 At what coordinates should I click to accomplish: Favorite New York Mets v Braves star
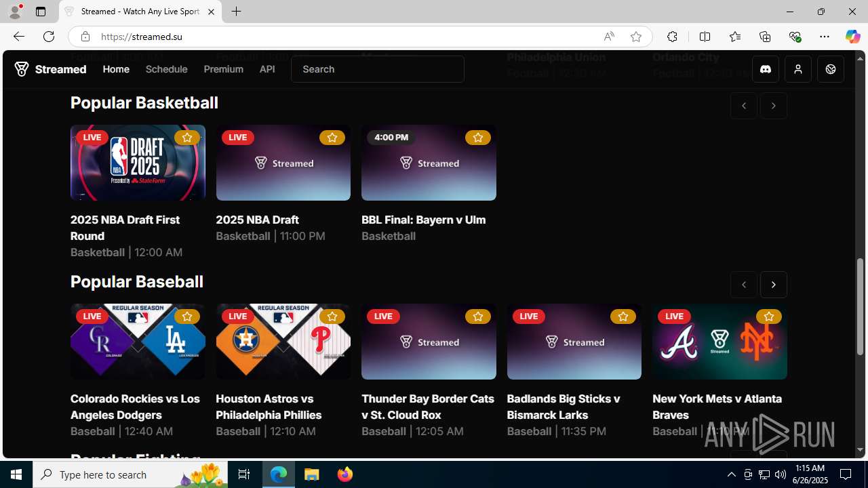click(x=768, y=317)
